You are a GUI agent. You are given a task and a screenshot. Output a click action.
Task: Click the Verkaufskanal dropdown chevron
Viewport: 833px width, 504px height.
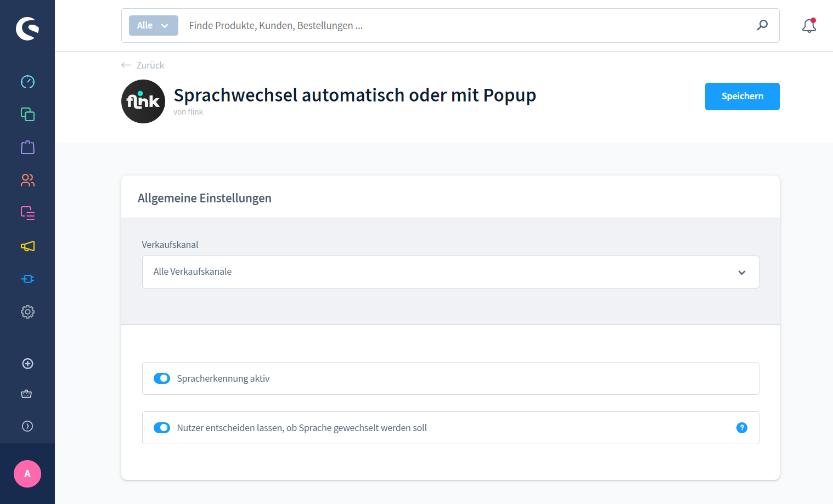pyautogui.click(x=742, y=273)
